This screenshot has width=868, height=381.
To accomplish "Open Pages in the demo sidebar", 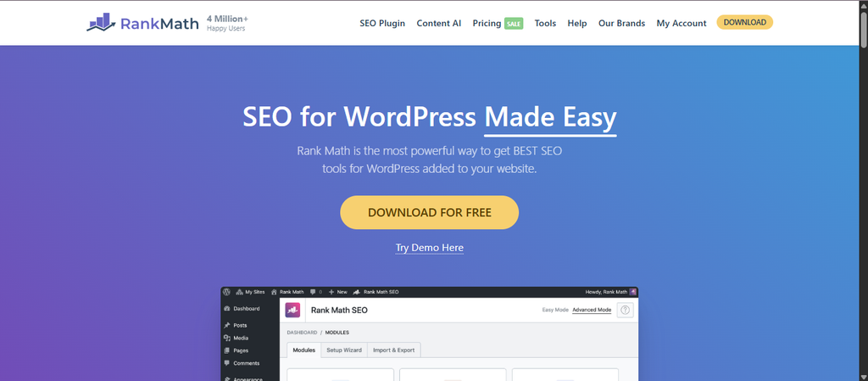I will click(x=236, y=350).
